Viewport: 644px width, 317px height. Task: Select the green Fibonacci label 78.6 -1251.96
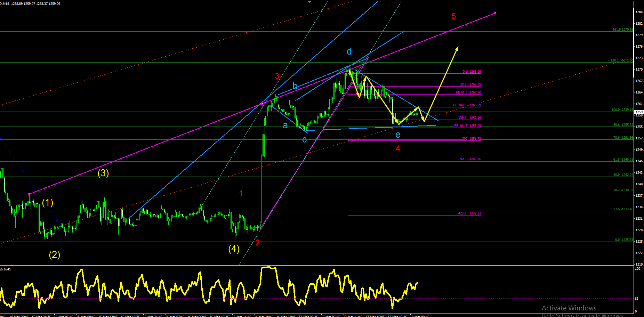click(x=623, y=138)
